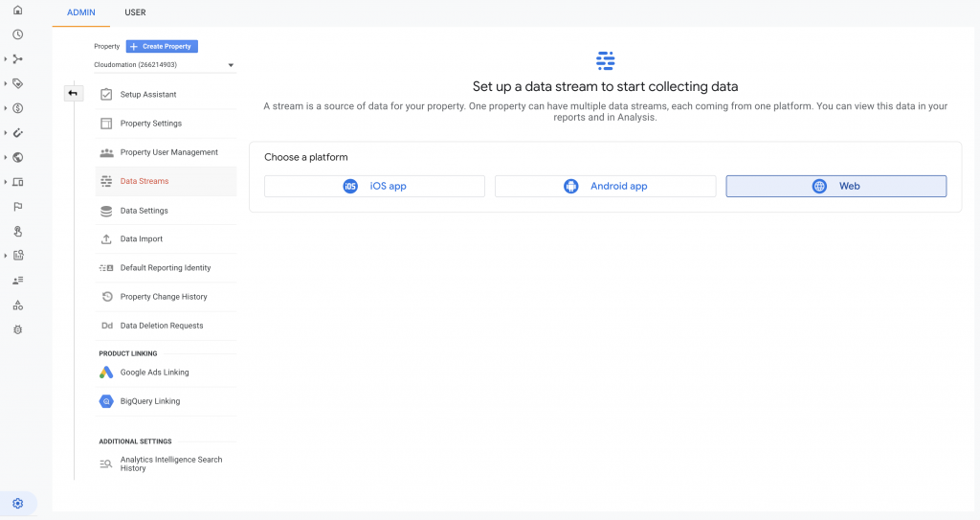Click the Data Settings database stack icon
This screenshot has height=520, width=980.
coord(106,211)
